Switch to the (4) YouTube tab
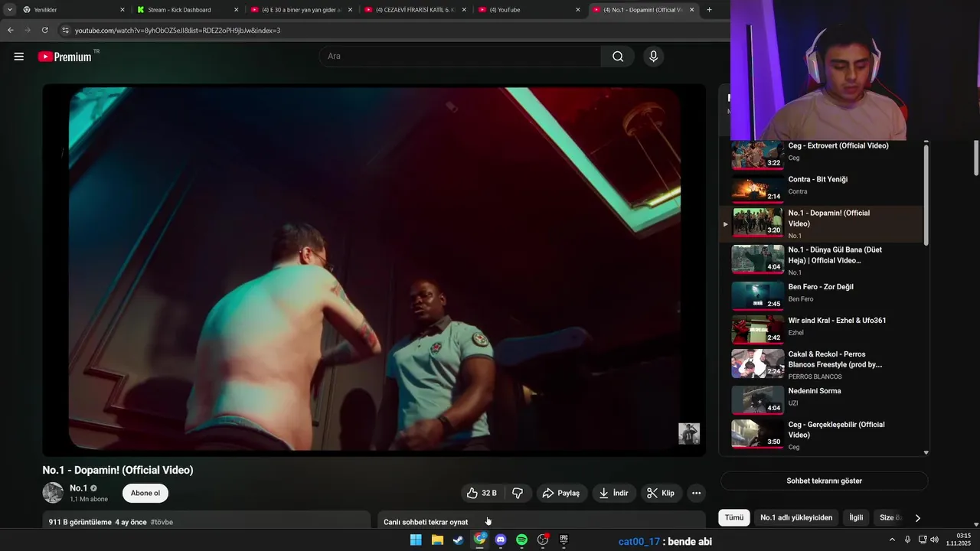980x551 pixels. (530, 10)
